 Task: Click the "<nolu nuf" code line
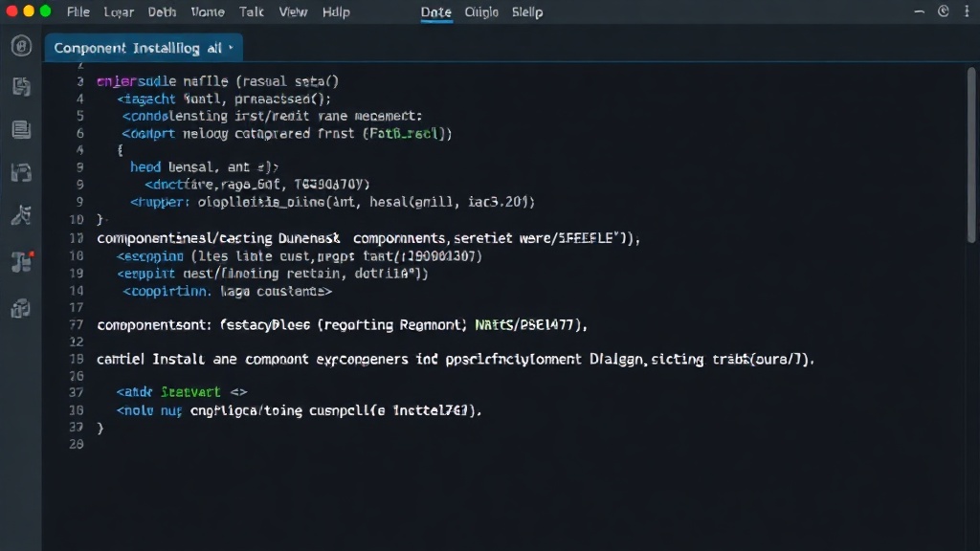(300, 410)
